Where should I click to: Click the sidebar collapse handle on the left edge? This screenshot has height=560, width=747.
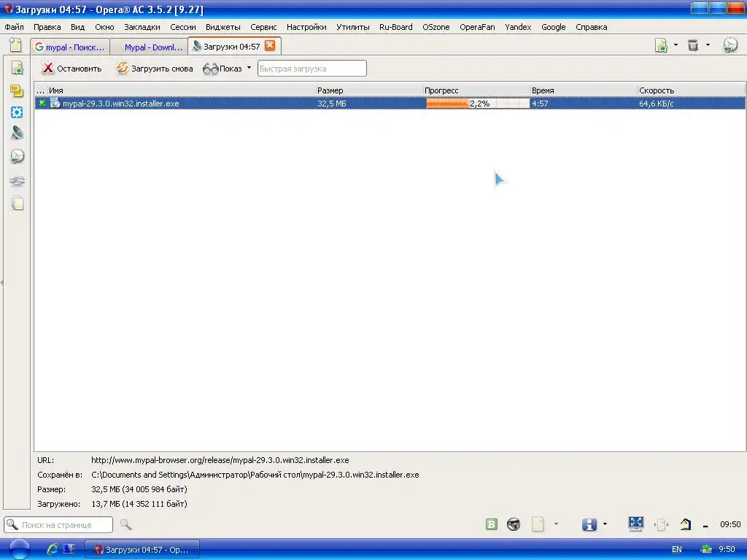click(2, 282)
